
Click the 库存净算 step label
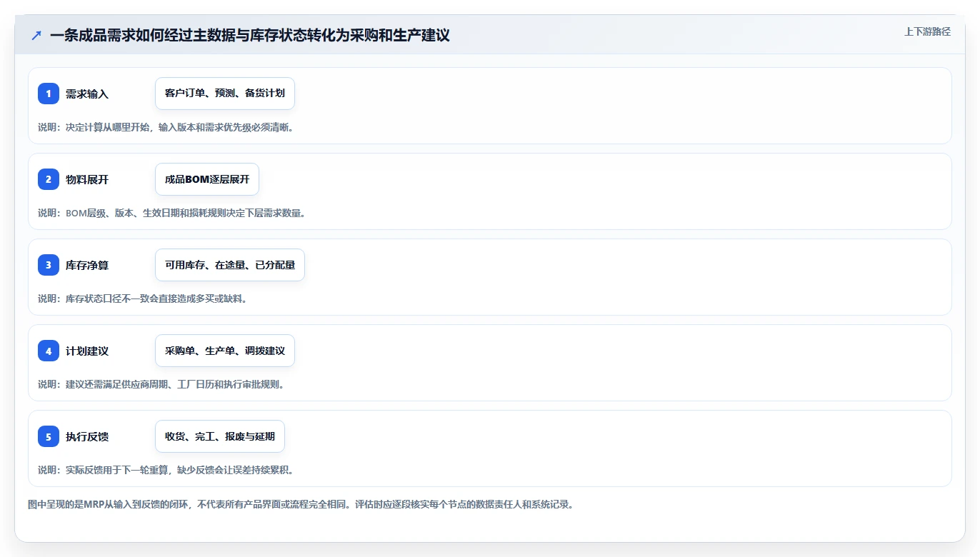point(87,265)
